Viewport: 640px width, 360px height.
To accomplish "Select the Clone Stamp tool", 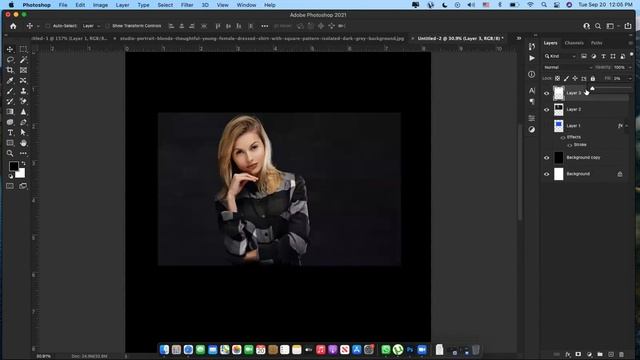I will pos(23,91).
